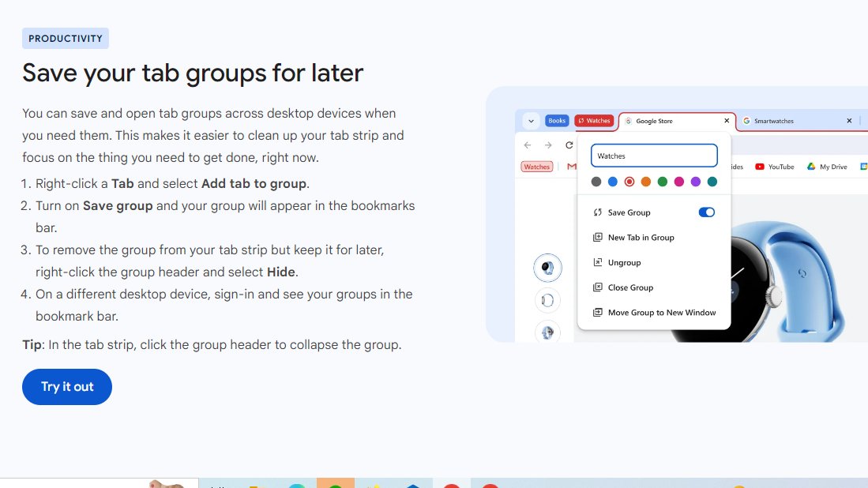Click the page reload icon
The image size is (868, 488).
[x=568, y=145]
